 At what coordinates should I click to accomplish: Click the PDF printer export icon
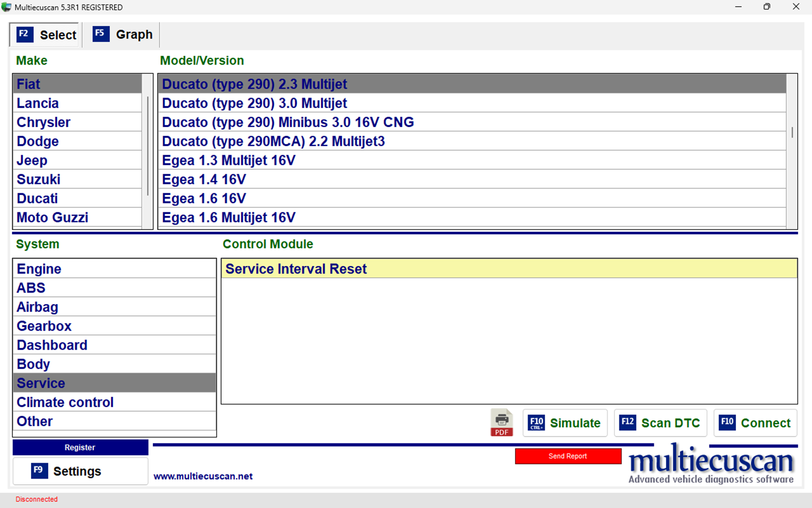pyautogui.click(x=501, y=423)
